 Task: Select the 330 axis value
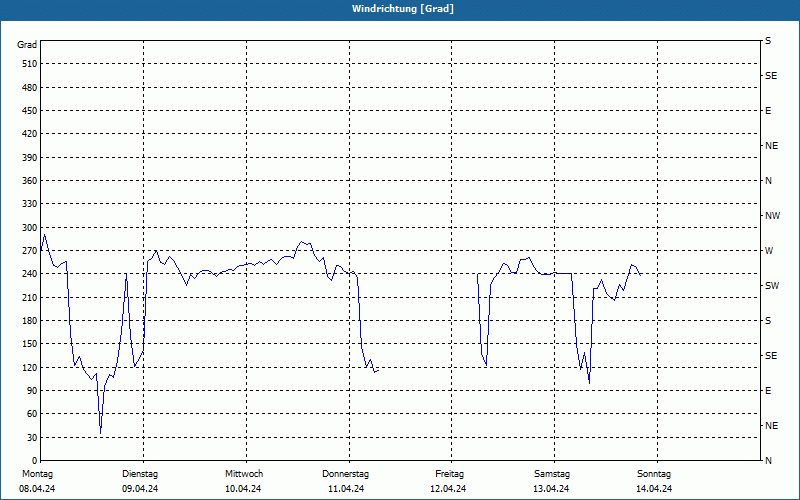point(29,204)
